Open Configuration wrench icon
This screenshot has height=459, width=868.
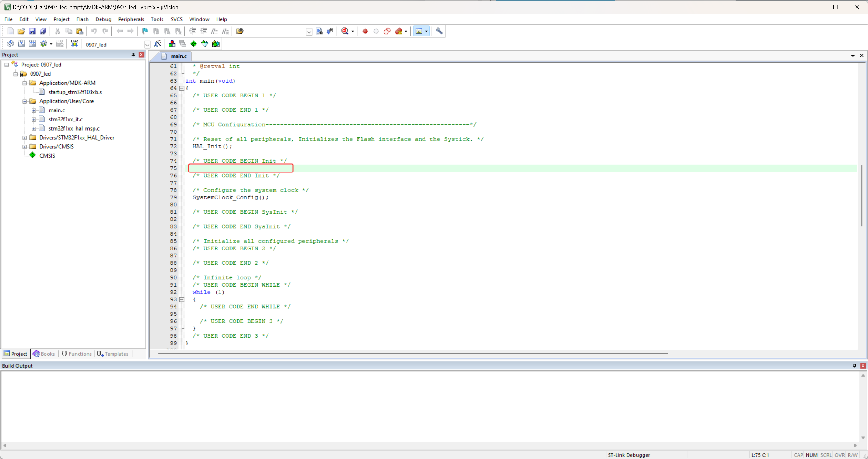click(439, 31)
